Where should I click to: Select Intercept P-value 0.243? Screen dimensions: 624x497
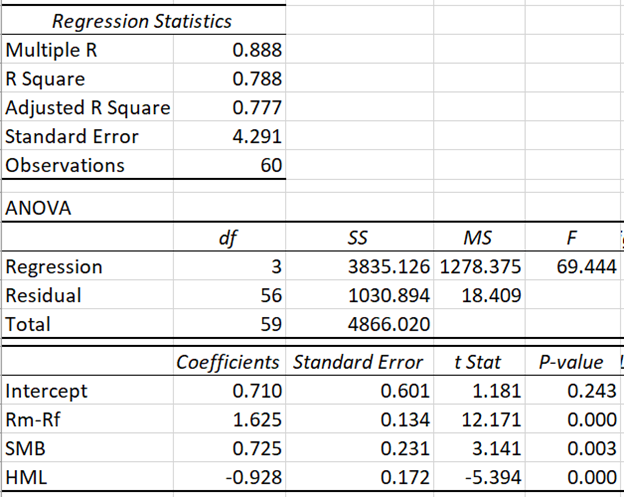[592, 391]
